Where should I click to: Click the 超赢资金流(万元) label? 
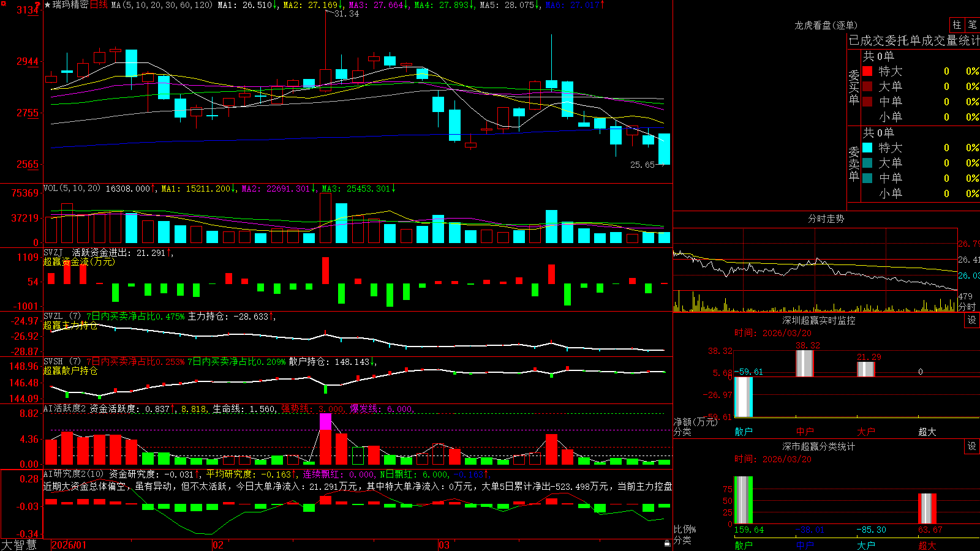[79, 262]
